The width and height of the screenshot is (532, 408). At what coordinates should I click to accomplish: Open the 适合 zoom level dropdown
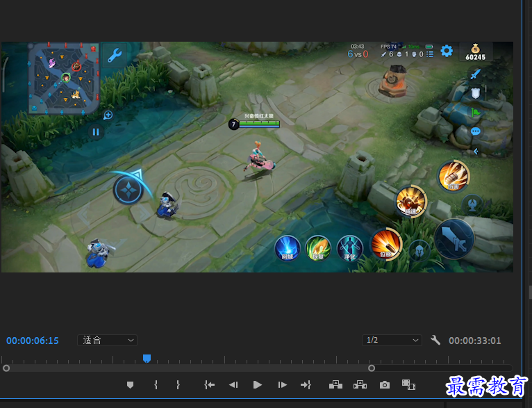pos(107,340)
